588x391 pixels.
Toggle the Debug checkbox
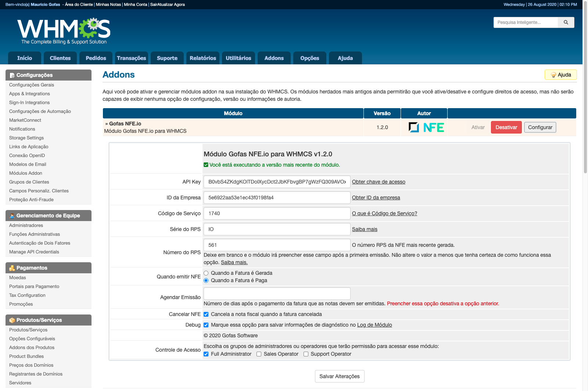click(206, 325)
